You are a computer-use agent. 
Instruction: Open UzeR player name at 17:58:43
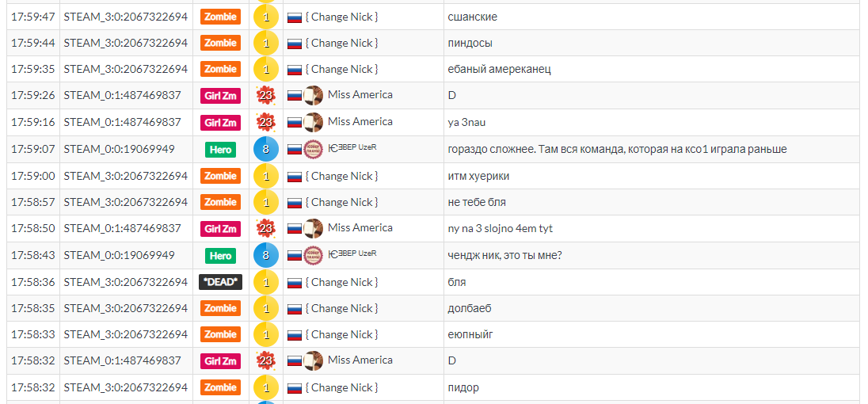point(352,254)
